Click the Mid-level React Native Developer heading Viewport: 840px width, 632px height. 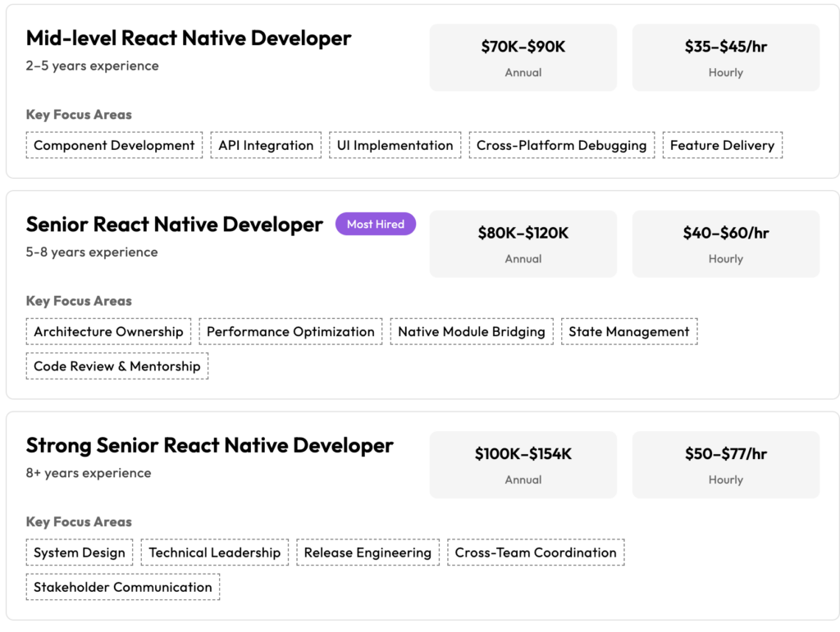[x=189, y=39]
